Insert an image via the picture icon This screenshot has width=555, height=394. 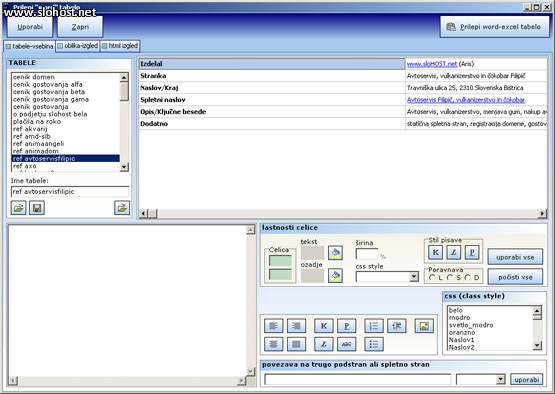click(424, 326)
